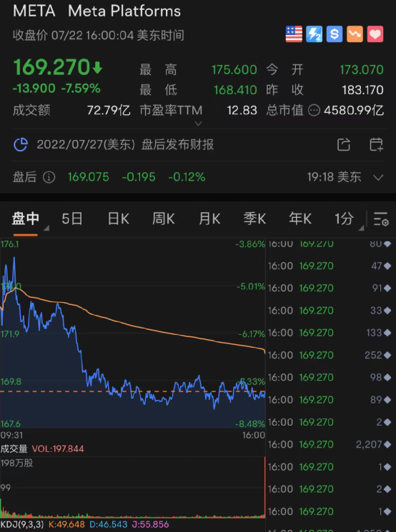Switch to the 日K tab
Viewport: 396px width, 532px height.
pyautogui.click(x=119, y=219)
